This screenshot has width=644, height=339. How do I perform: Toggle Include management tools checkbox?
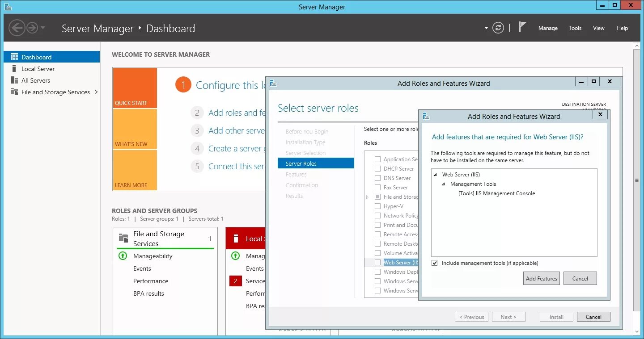pyautogui.click(x=435, y=263)
